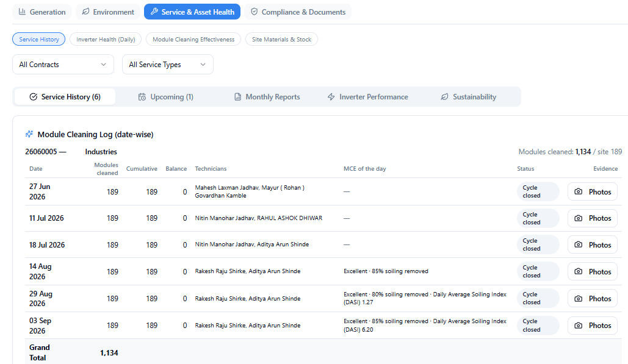Open the Sustainability tab

(x=469, y=97)
